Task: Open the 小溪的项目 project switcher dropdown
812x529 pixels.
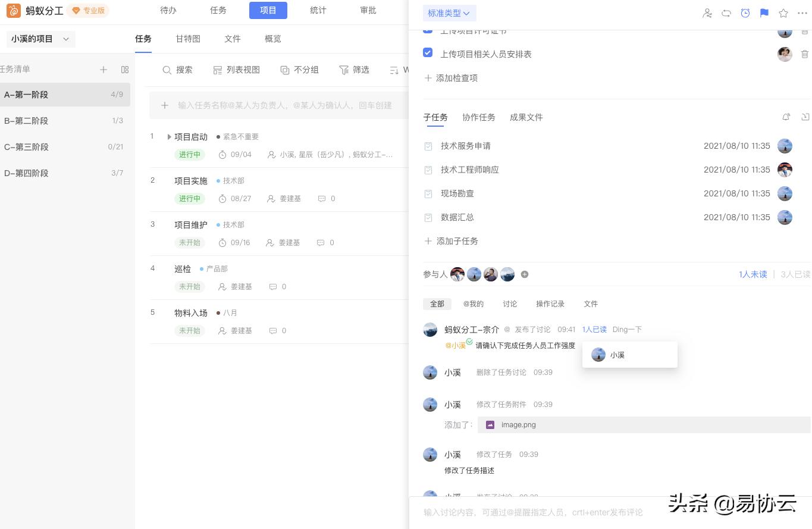Action: (40, 39)
